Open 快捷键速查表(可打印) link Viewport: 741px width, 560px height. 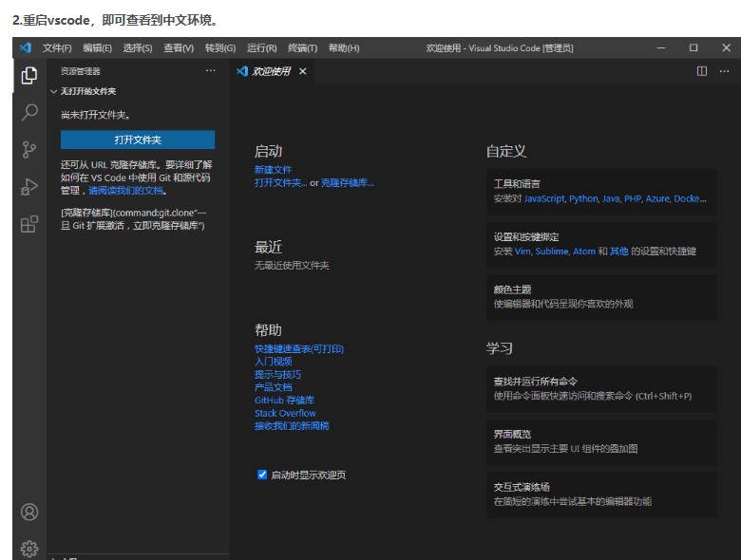point(299,349)
